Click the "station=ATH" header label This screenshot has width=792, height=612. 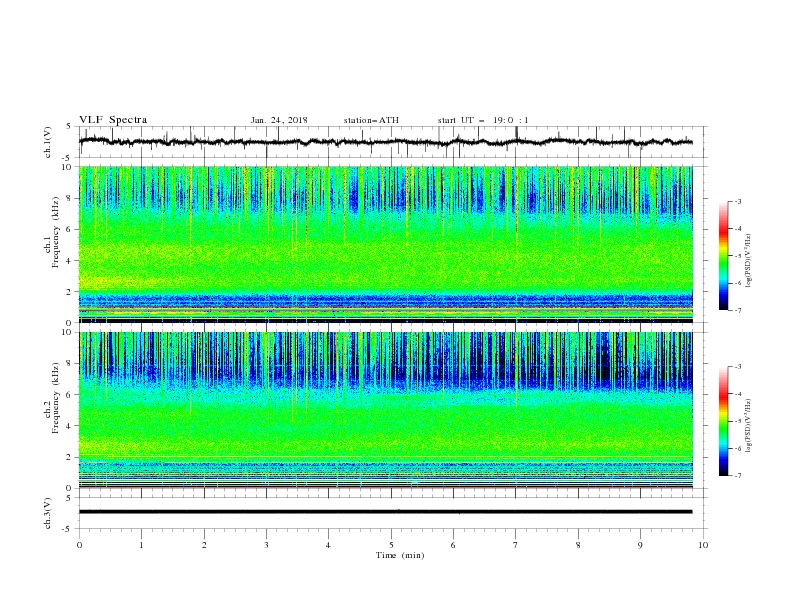pos(371,120)
